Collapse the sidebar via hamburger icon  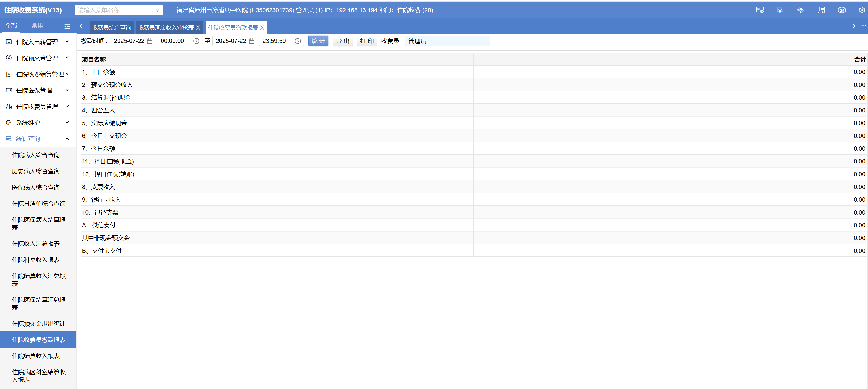coord(67,26)
